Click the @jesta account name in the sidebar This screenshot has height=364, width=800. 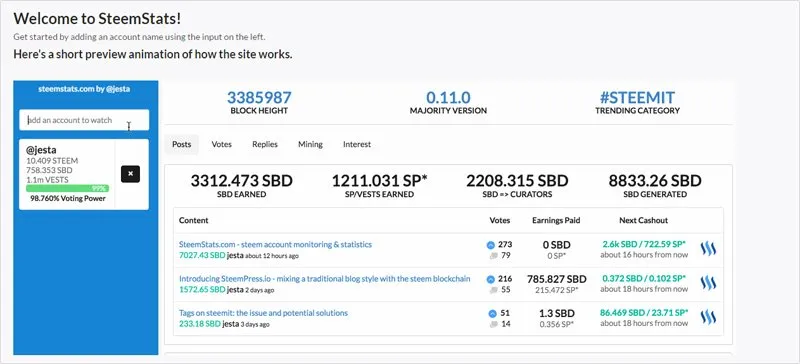coord(41,150)
